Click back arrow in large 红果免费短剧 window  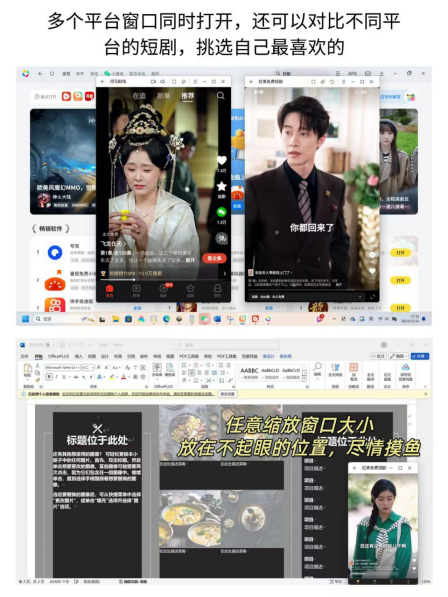[251, 81]
